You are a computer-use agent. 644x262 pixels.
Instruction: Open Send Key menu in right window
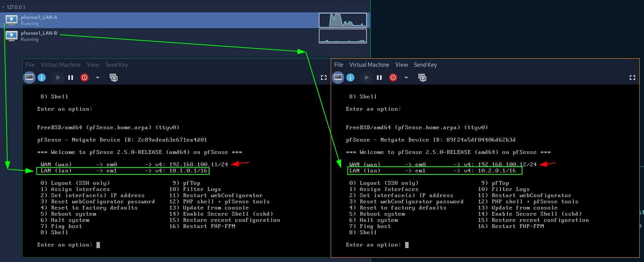(425, 65)
